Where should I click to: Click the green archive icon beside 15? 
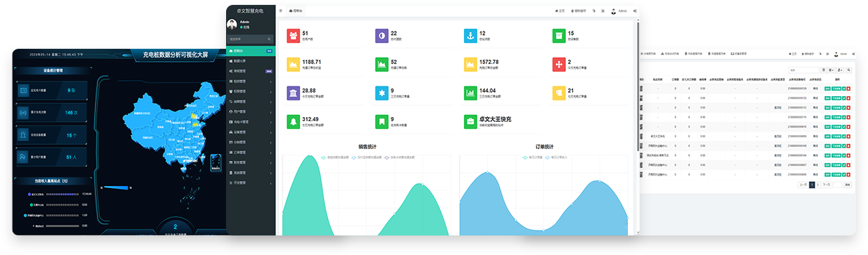click(x=559, y=35)
